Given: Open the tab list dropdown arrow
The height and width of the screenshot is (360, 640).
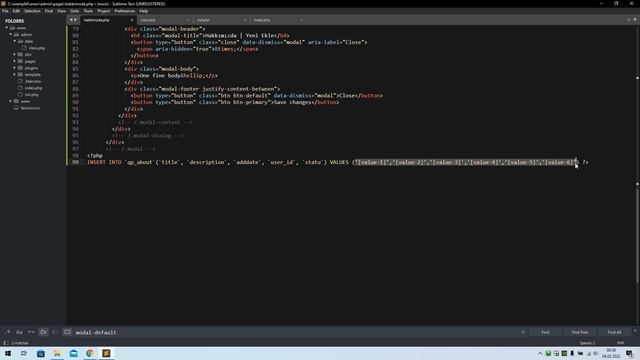Looking at the screenshot, I should click(x=635, y=20).
